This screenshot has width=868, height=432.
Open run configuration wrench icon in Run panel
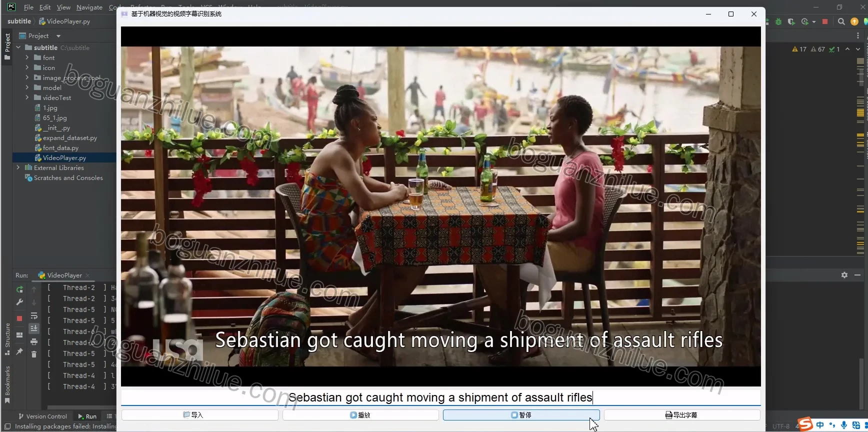point(19,302)
